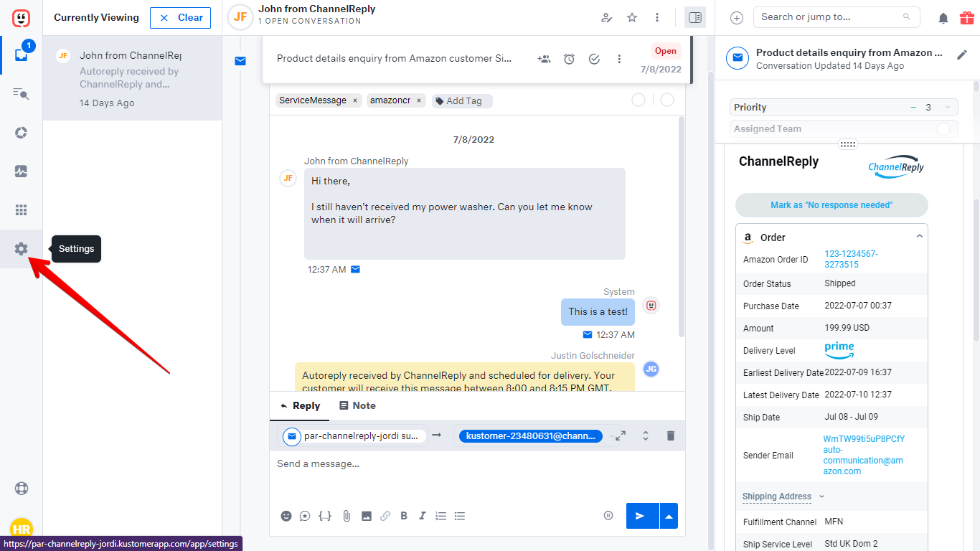
Task: Click Clear button in Currently Viewing
Action: tap(180, 18)
